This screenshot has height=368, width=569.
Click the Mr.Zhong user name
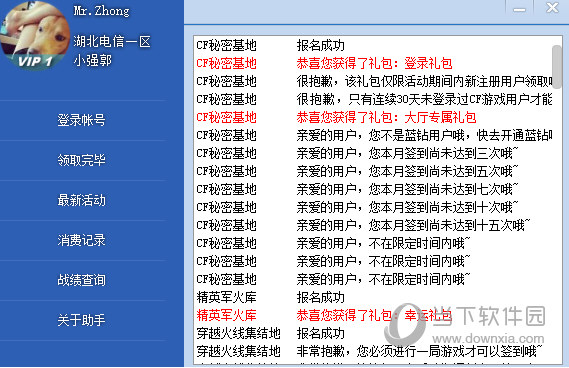tap(102, 11)
